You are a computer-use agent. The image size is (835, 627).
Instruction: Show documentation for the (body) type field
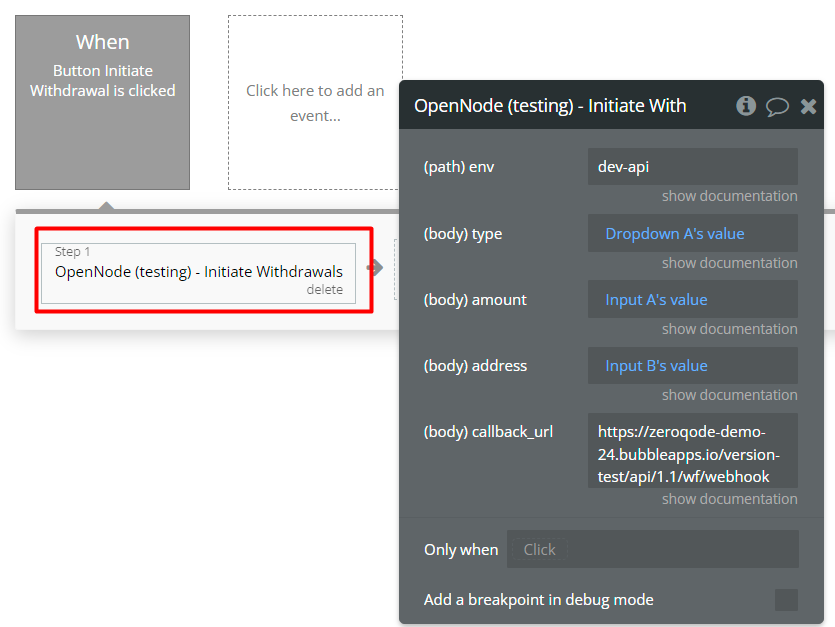pos(730,263)
